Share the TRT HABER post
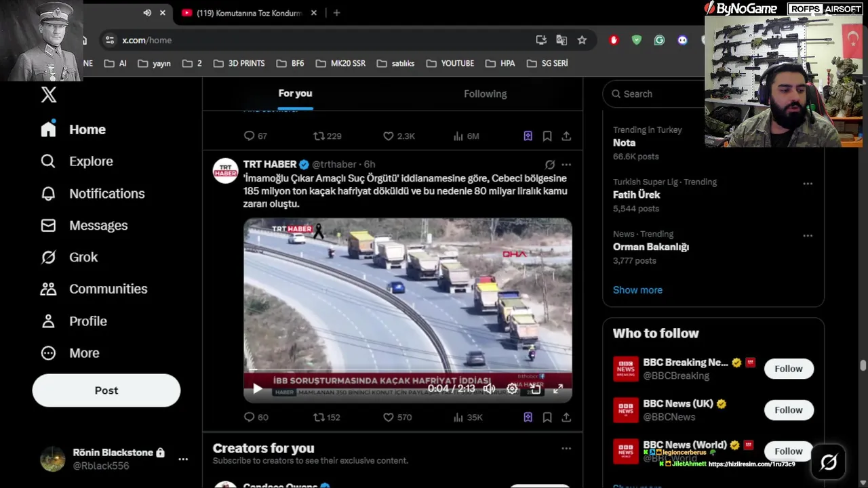 pyautogui.click(x=566, y=418)
